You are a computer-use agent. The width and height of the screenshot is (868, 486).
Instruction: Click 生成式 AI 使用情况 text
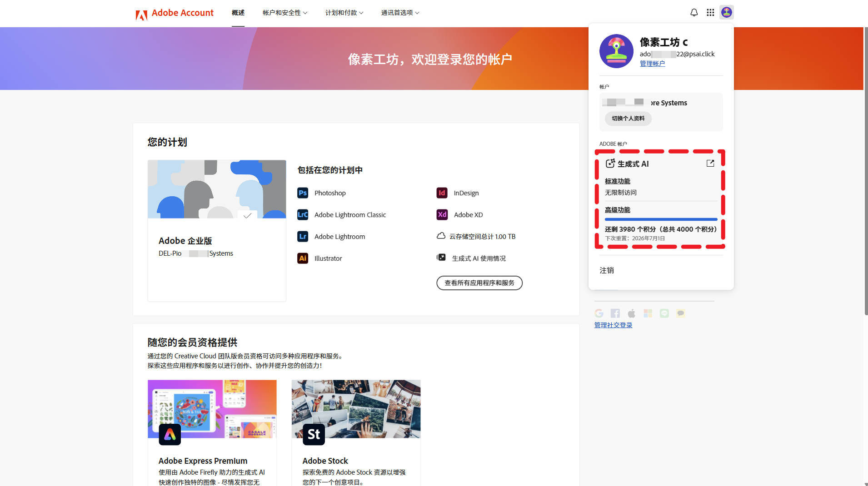click(479, 258)
